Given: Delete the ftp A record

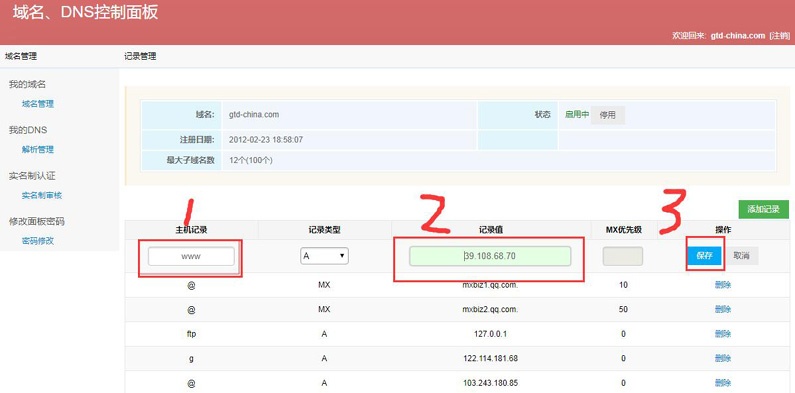Looking at the screenshot, I should [x=723, y=334].
